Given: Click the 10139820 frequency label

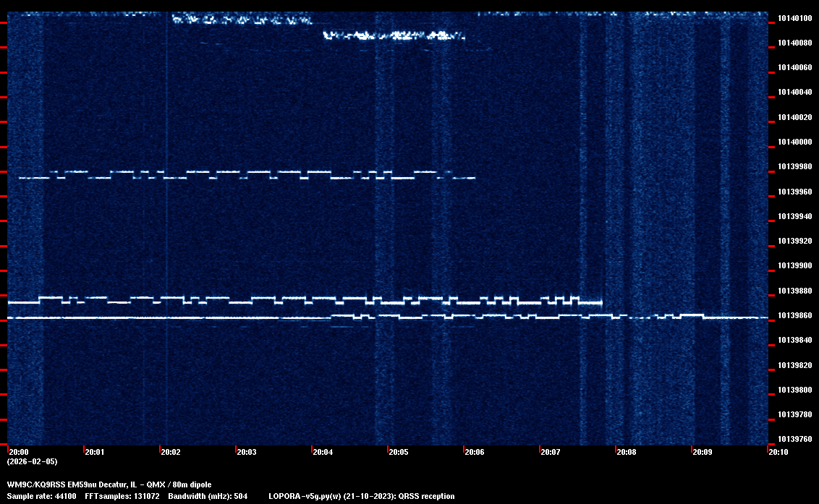Looking at the screenshot, I should pyautogui.click(x=794, y=365).
